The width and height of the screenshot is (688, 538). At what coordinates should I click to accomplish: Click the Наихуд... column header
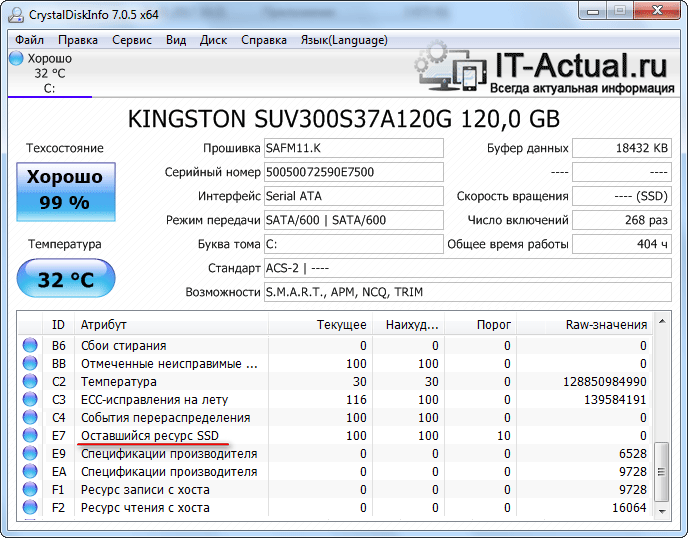click(x=408, y=325)
